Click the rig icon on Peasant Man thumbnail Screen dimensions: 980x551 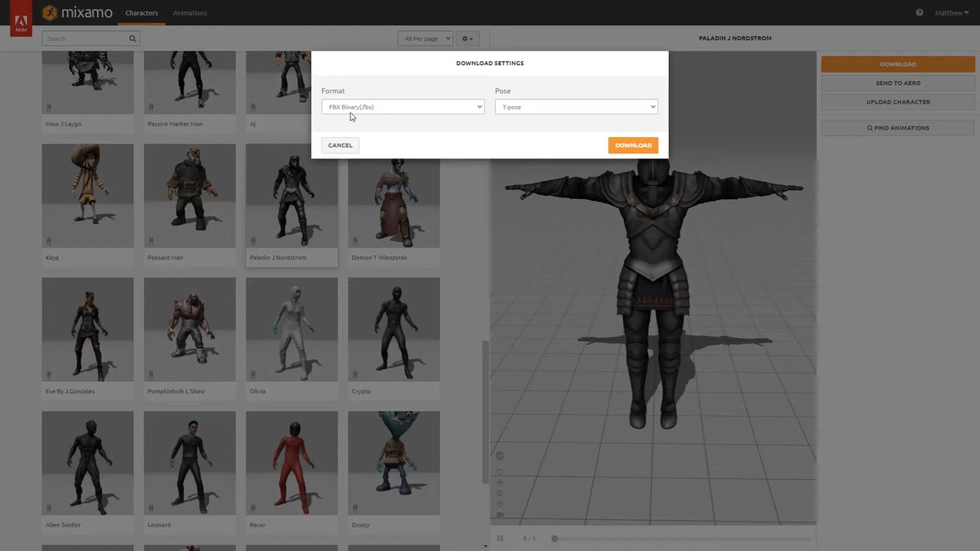tap(150, 240)
